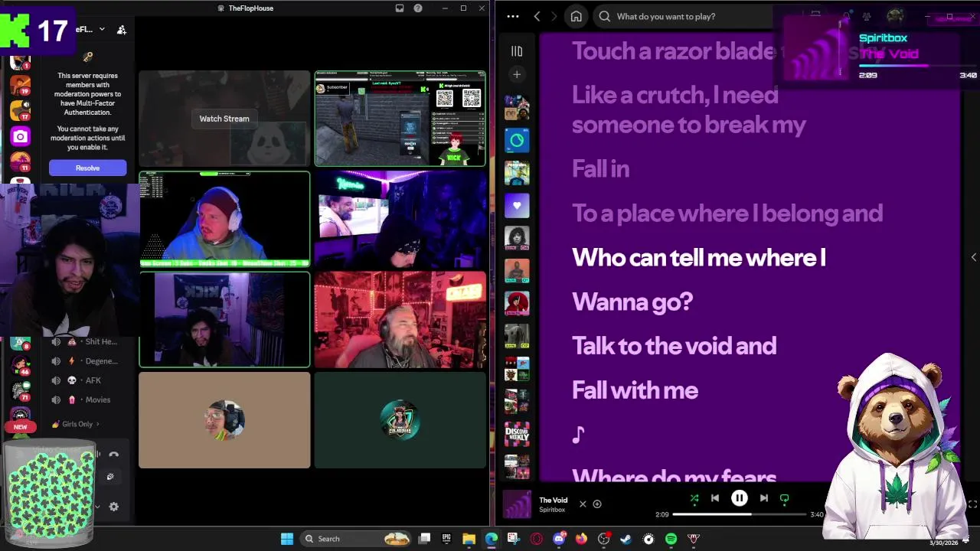Click the Windows taskbar Search box
This screenshot has height=551, width=980.
tap(356, 539)
